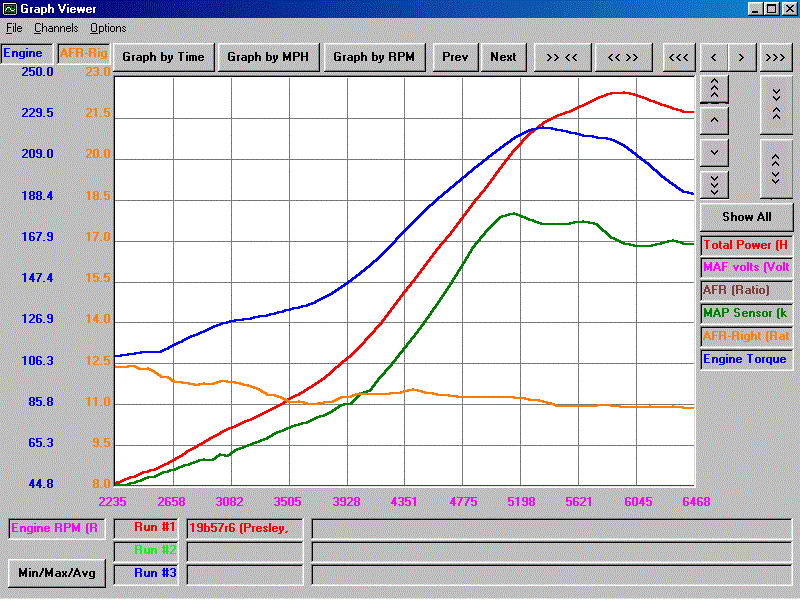The height and width of the screenshot is (600, 800).
Task: Switch to Graph by RPM
Action: 374,57
